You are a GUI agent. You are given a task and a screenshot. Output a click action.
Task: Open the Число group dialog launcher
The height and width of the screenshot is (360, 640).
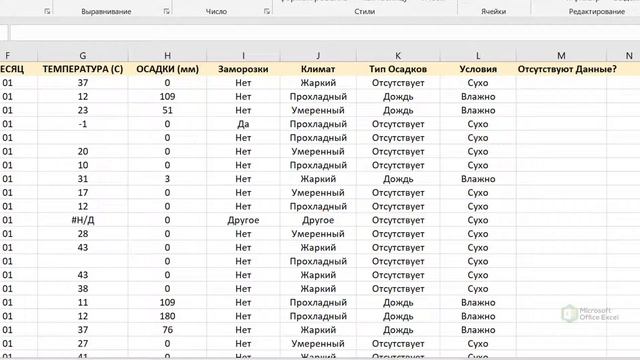(267, 11)
